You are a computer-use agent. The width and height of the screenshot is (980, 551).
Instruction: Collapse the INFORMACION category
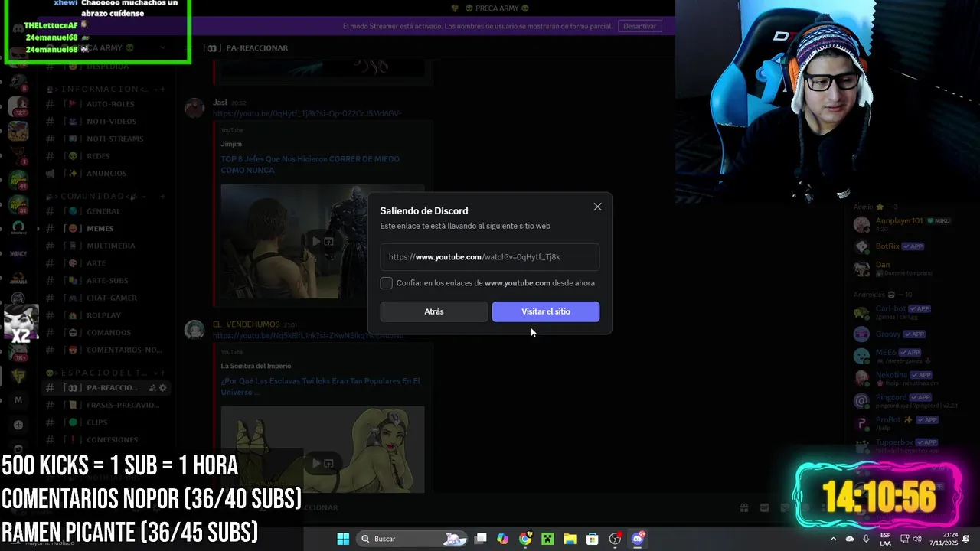coord(97,89)
